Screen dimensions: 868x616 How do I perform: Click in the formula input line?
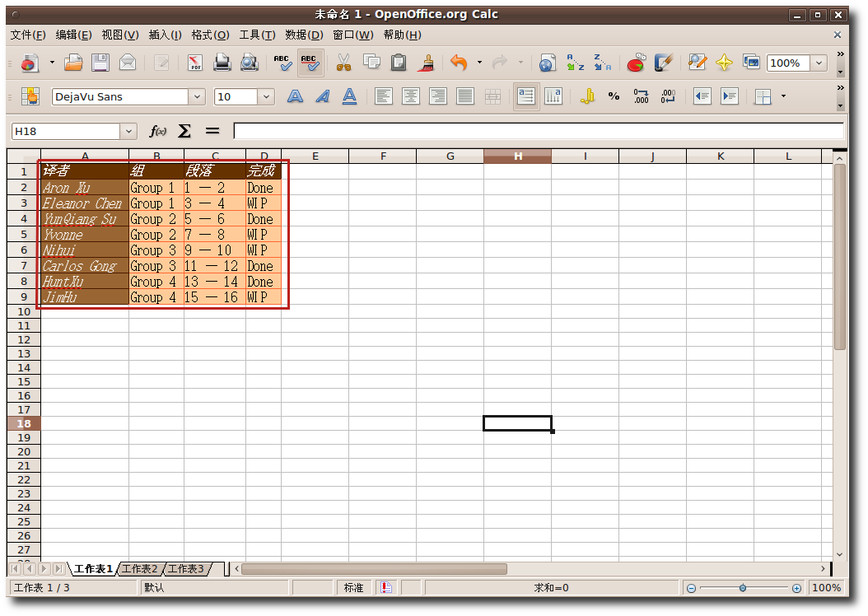[x=538, y=131]
